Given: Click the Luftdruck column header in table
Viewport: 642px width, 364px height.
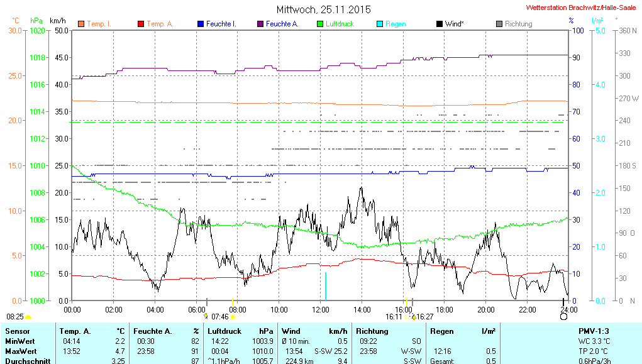Looking at the screenshot, I should pyautogui.click(x=224, y=331).
